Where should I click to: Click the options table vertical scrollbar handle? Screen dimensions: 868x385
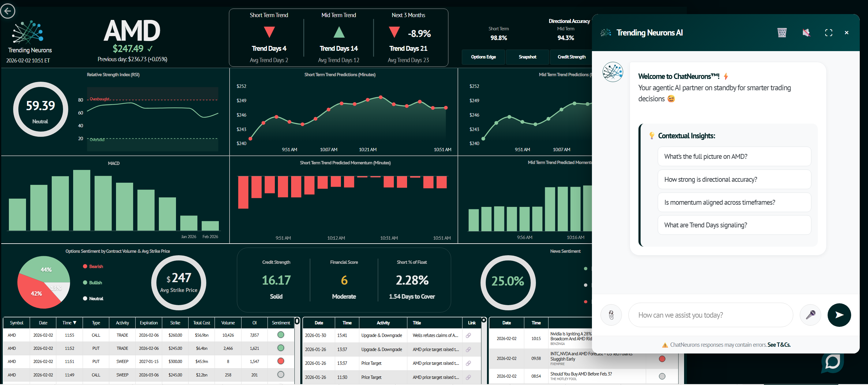point(297,321)
